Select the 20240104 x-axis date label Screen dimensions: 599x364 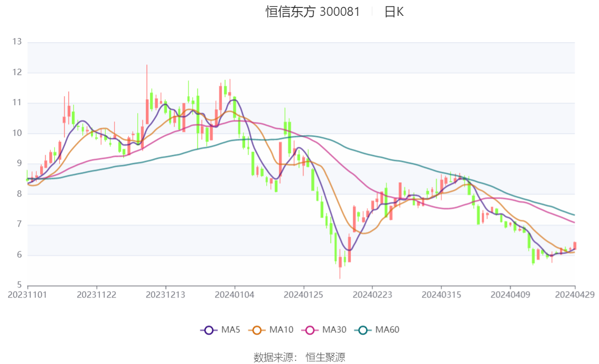point(235,295)
